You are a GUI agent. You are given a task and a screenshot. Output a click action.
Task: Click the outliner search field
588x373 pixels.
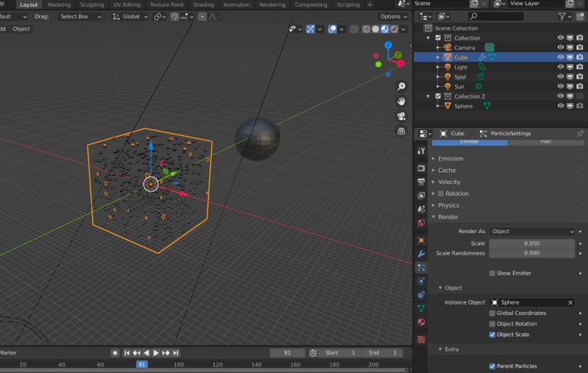coord(495,16)
